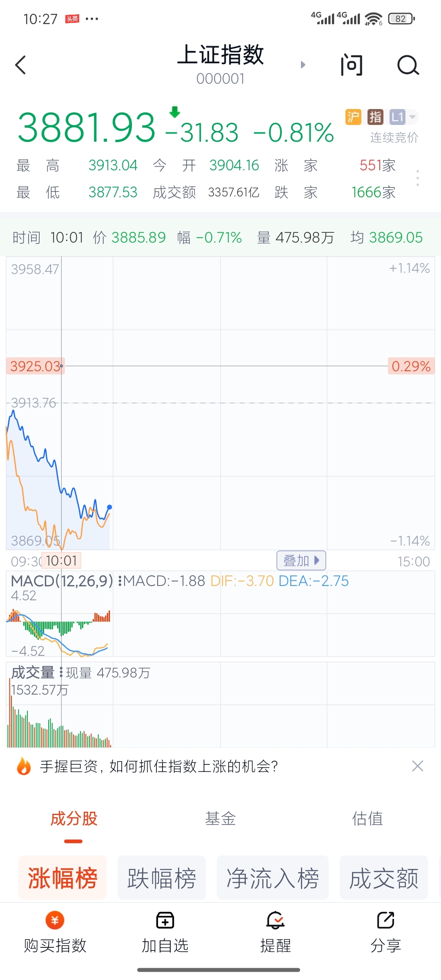Tap the search magnifier icon
This screenshot has height=980, width=441.
pyautogui.click(x=408, y=65)
